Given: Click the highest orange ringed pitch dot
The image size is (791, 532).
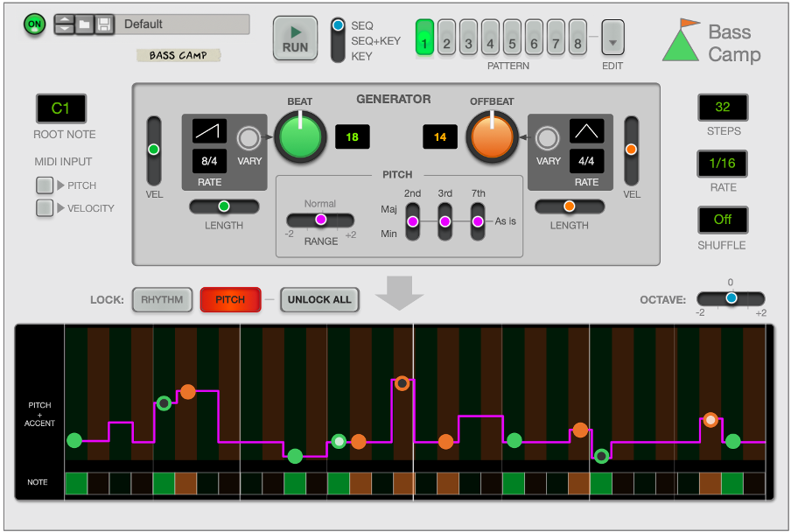Looking at the screenshot, I should point(402,384).
